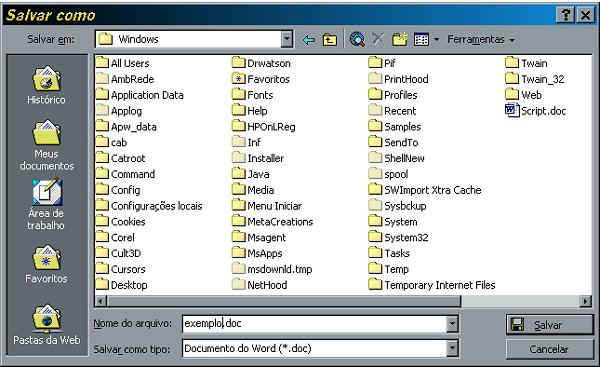Viewport: 600px width, 367px height.
Task: Click the Documento do Word file type field
Action: (x=315, y=349)
